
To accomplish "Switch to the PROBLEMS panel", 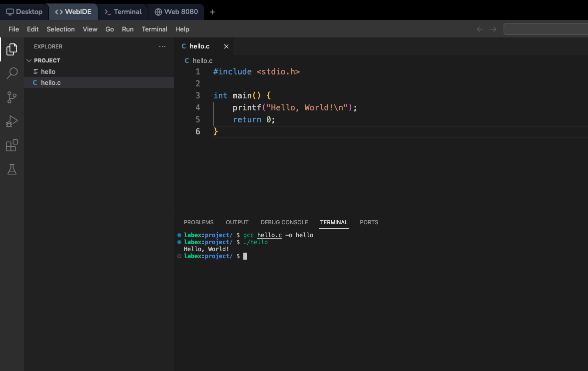I will click(198, 222).
